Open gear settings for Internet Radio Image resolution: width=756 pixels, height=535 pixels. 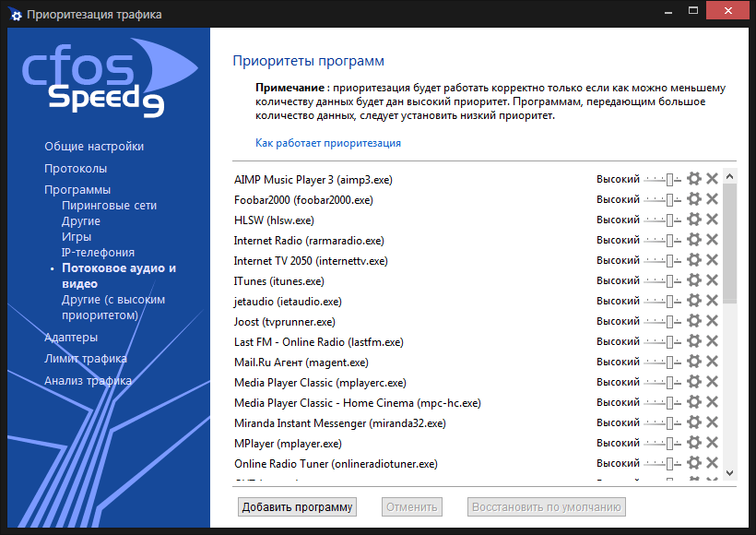[x=694, y=240]
